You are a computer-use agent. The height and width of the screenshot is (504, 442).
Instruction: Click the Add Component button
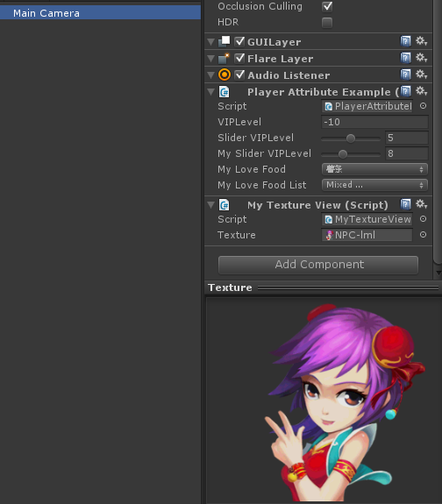coord(318,265)
